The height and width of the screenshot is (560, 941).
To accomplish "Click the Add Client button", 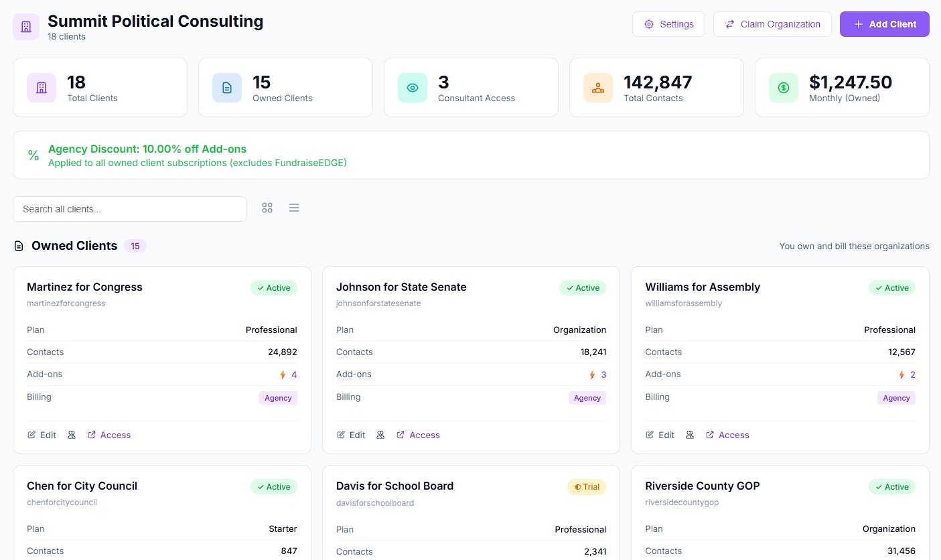I will pyautogui.click(x=884, y=24).
